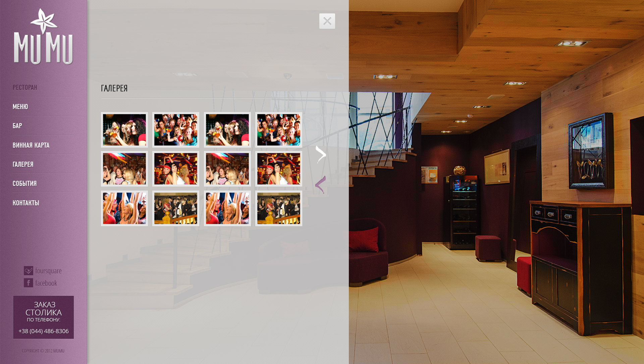Go to previous gallery page arrow
The width and height of the screenshot is (644, 364).
pyautogui.click(x=320, y=185)
